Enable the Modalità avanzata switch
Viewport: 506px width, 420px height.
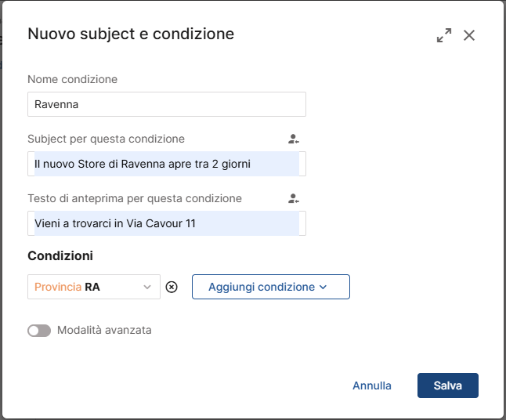[39, 331]
